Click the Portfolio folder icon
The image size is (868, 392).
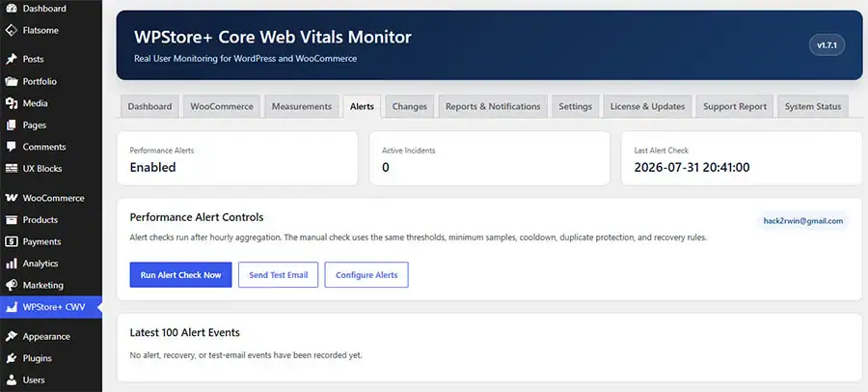11,81
